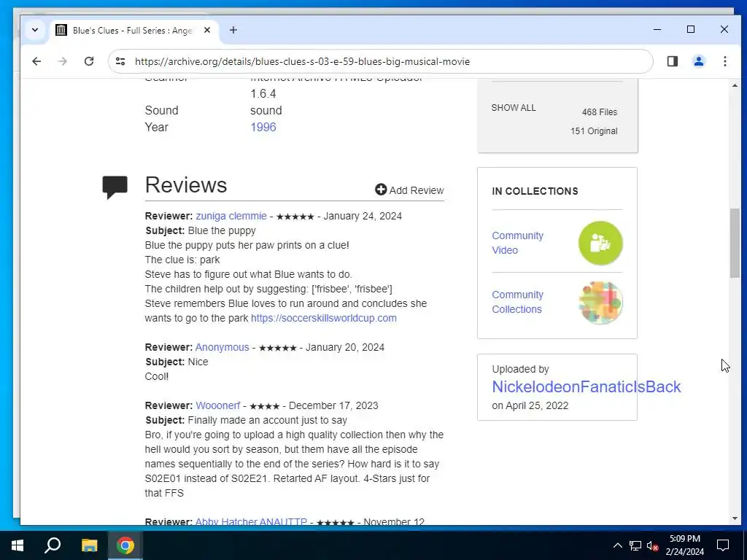Click the Add Review plus icon
The width and height of the screenshot is (747, 560).
pyautogui.click(x=380, y=190)
